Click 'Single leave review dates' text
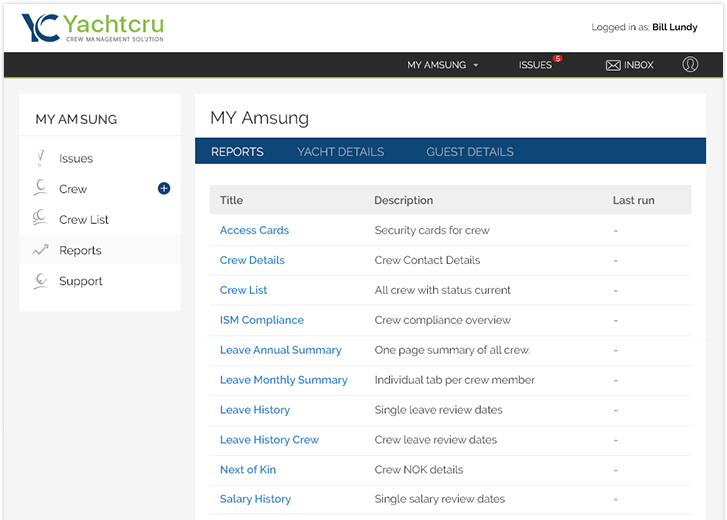This screenshot has height=520, width=727. tap(438, 410)
